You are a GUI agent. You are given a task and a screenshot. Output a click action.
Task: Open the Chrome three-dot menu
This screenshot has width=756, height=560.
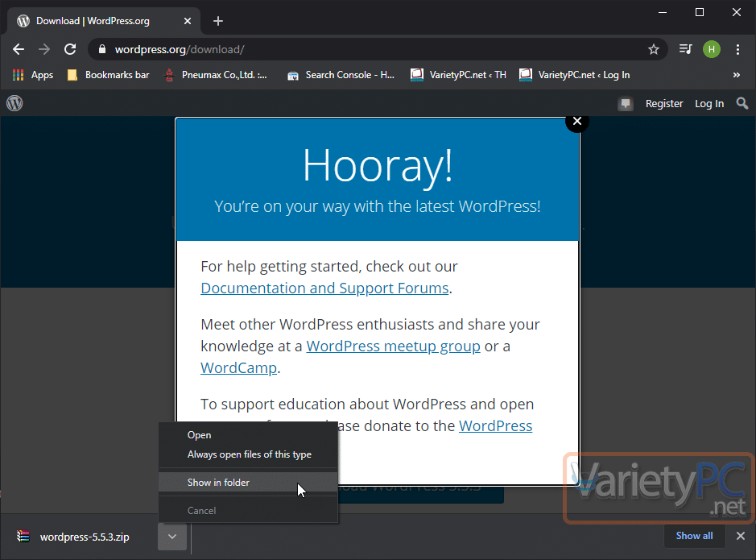[737, 49]
